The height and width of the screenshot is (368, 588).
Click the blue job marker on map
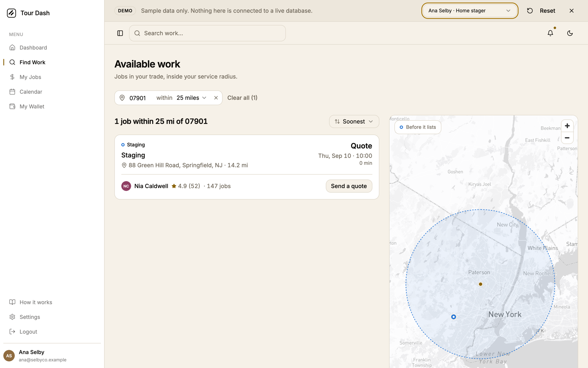(x=453, y=317)
